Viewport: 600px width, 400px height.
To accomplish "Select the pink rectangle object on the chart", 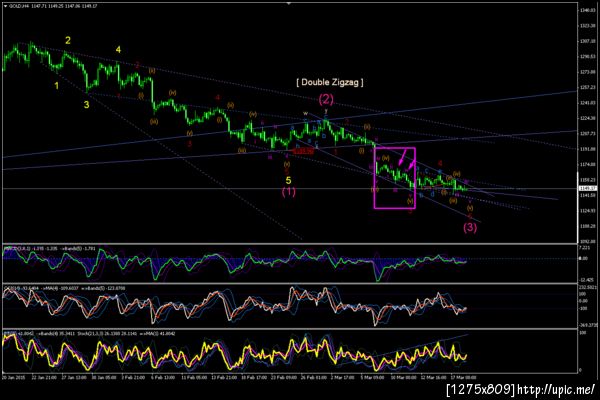I will [395, 178].
